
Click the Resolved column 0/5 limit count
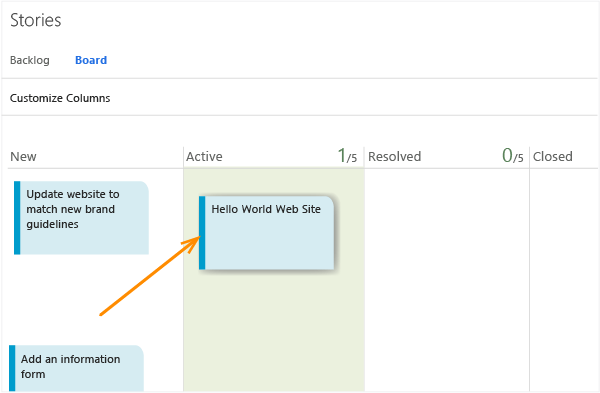pyautogui.click(x=513, y=156)
